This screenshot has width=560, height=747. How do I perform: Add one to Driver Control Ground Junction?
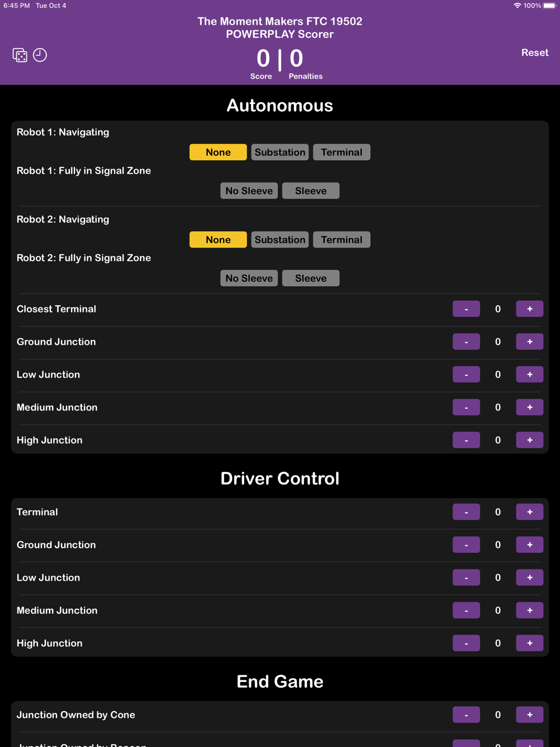pos(530,545)
